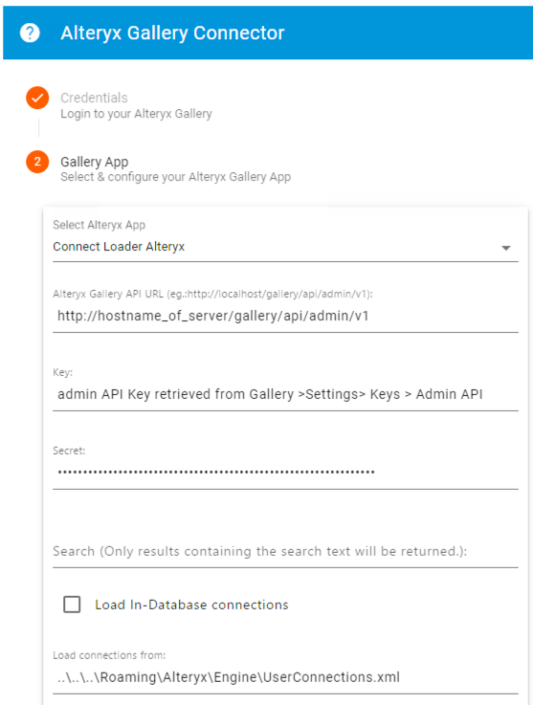Click the Select Alteryx App label
Viewport: 533px width, 705px height.
pyautogui.click(x=99, y=225)
